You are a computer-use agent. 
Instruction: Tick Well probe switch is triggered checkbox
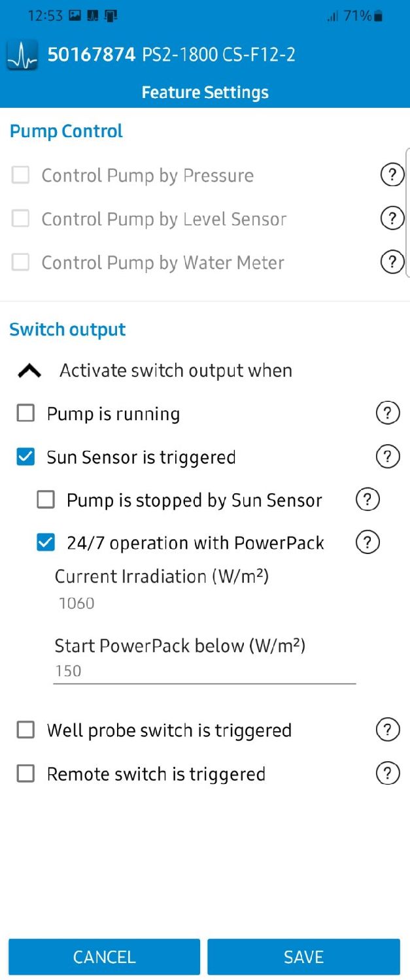pyautogui.click(x=26, y=730)
